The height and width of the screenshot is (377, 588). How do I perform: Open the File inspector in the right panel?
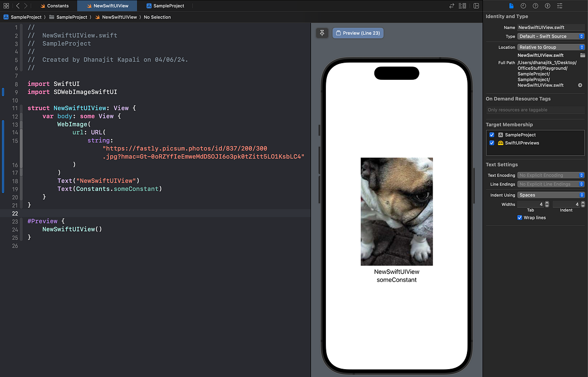click(x=511, y=6)
